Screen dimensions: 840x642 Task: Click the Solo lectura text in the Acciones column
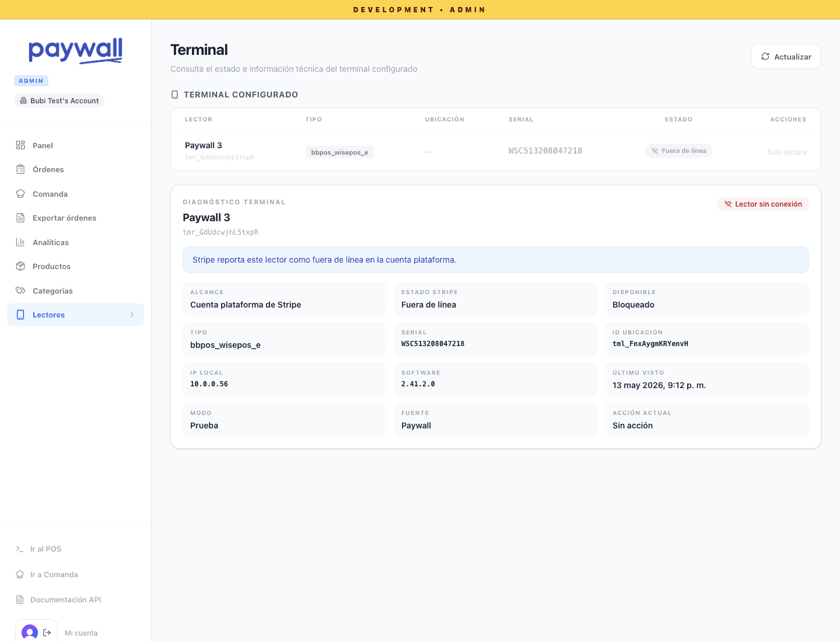787,152
